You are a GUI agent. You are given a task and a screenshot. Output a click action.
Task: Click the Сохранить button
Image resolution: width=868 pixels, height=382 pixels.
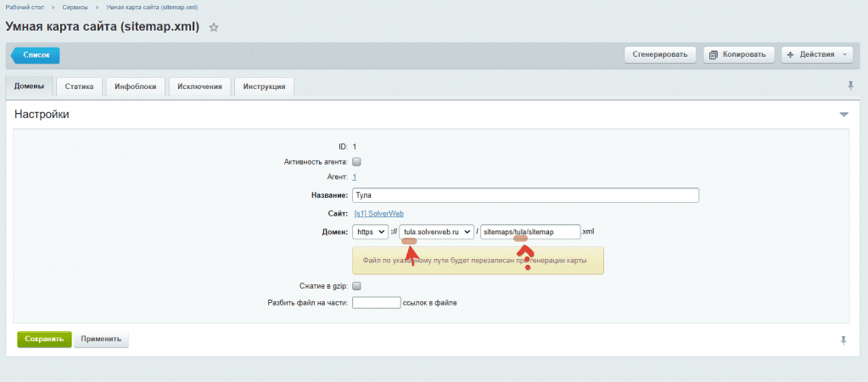coord(44,340)
